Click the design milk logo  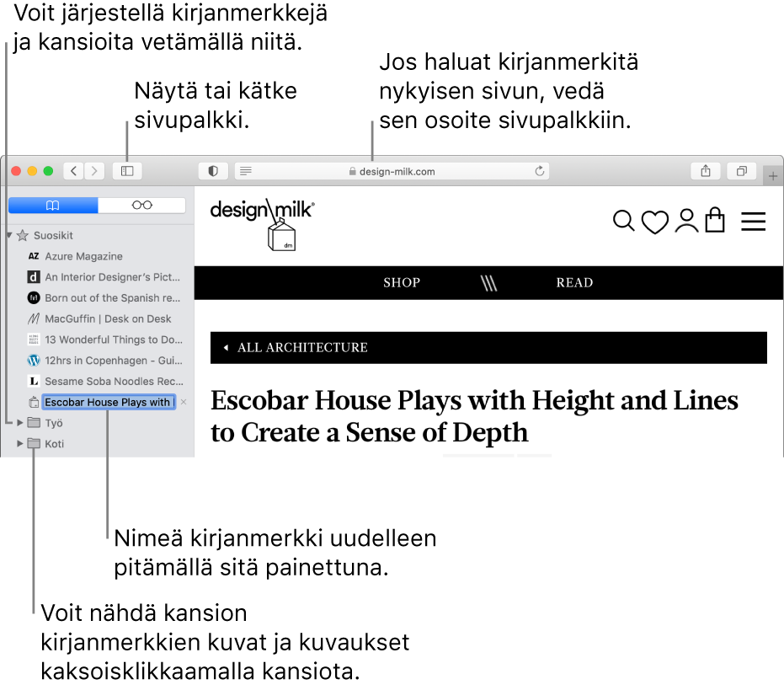pos(263,223)
